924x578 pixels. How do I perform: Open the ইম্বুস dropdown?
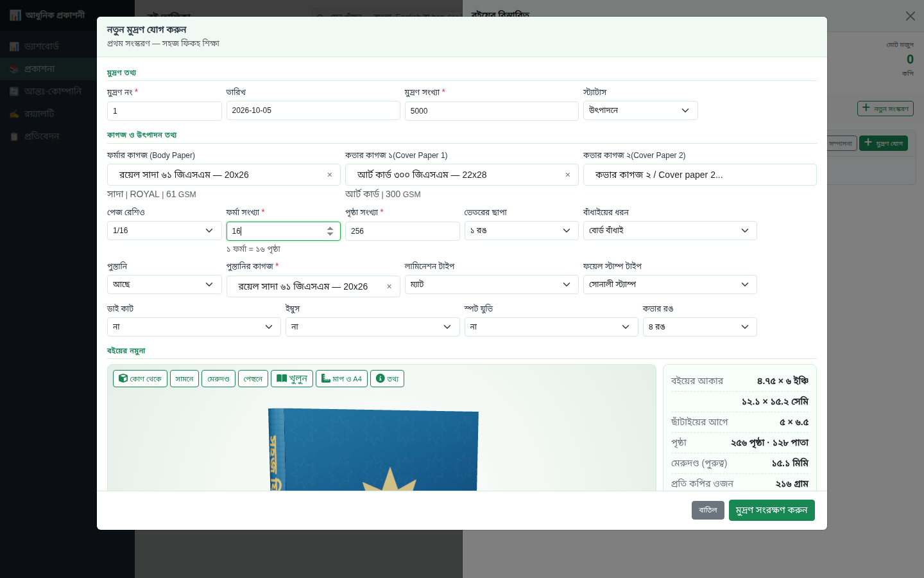(x=373, y=327)
